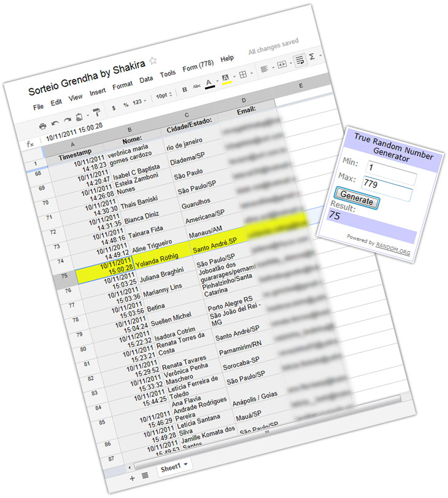Click the yellow background color icon
The height and width of the screenshot is (498, 448).
click(226, 79)
